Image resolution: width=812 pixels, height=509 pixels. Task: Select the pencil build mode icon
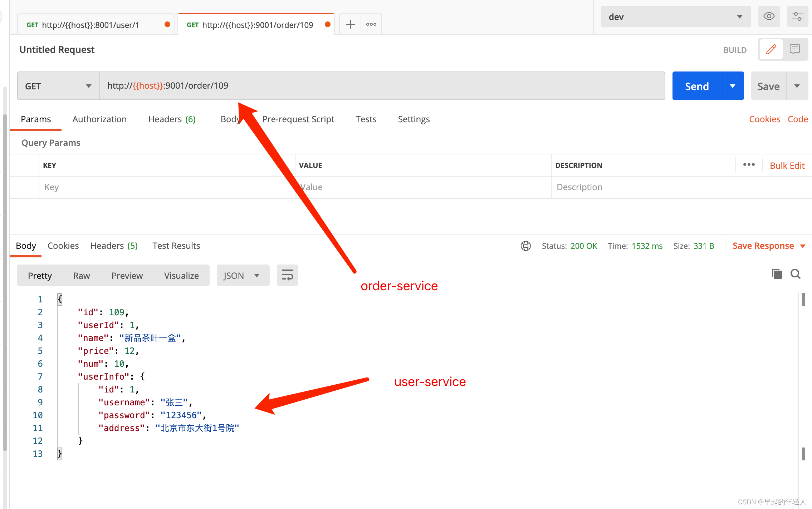tap(771, 49)
